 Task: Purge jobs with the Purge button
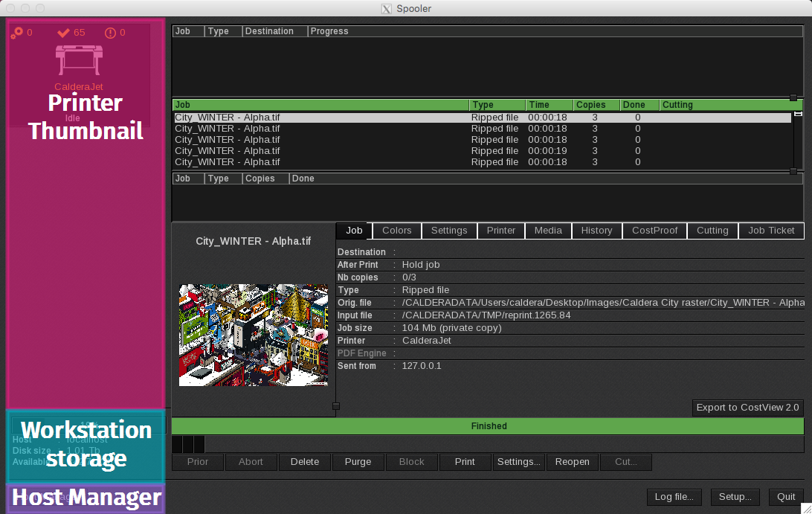coord(358,462)
